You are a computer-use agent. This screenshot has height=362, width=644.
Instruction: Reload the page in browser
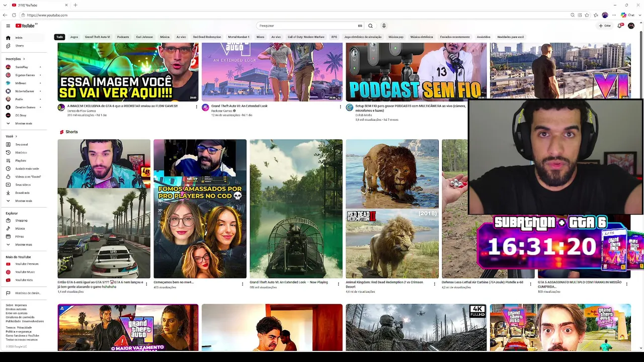point(14,15)
